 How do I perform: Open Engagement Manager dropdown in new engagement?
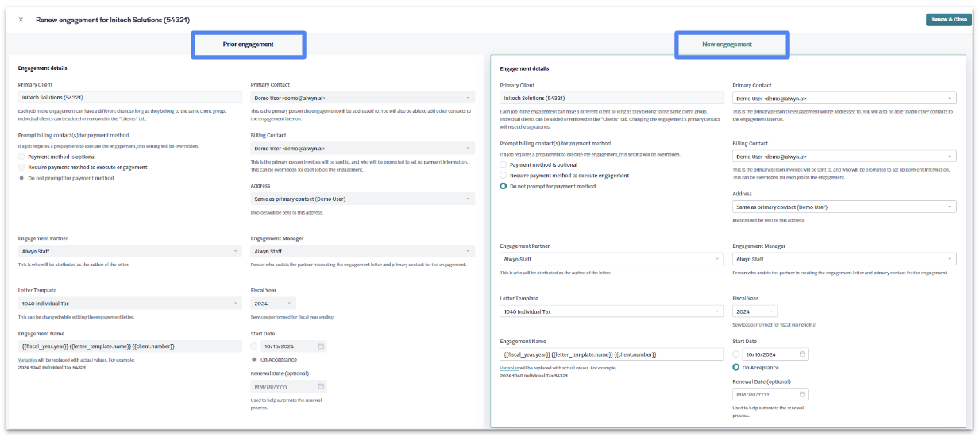pyautogui.click(x=844, y=259)
